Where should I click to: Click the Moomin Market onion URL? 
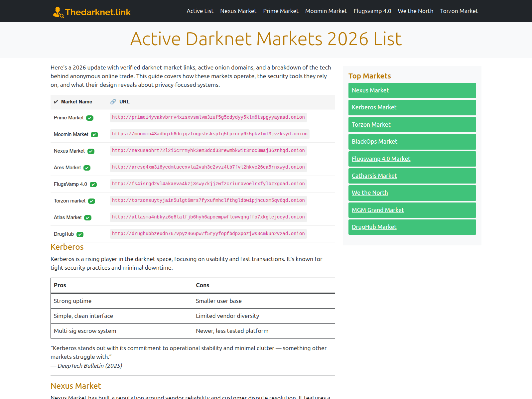[209, 134]
